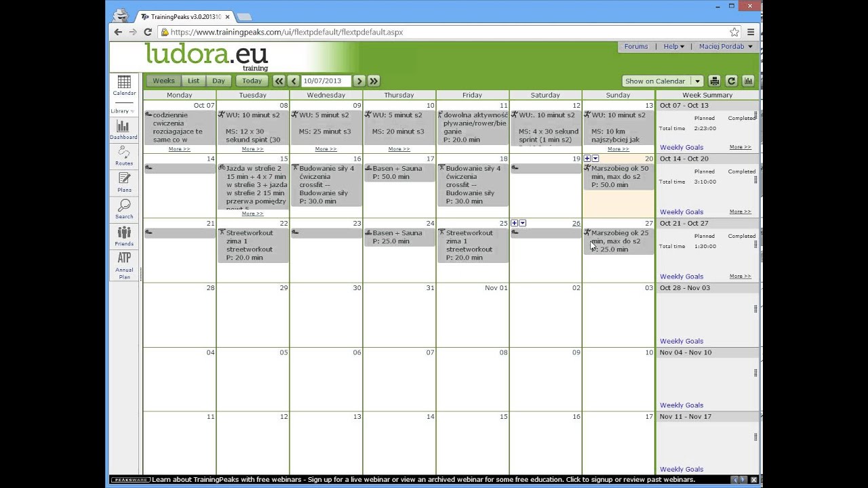Go to previous week arrow
Viewport: 868px width, 488px height.
click(293, 81)
